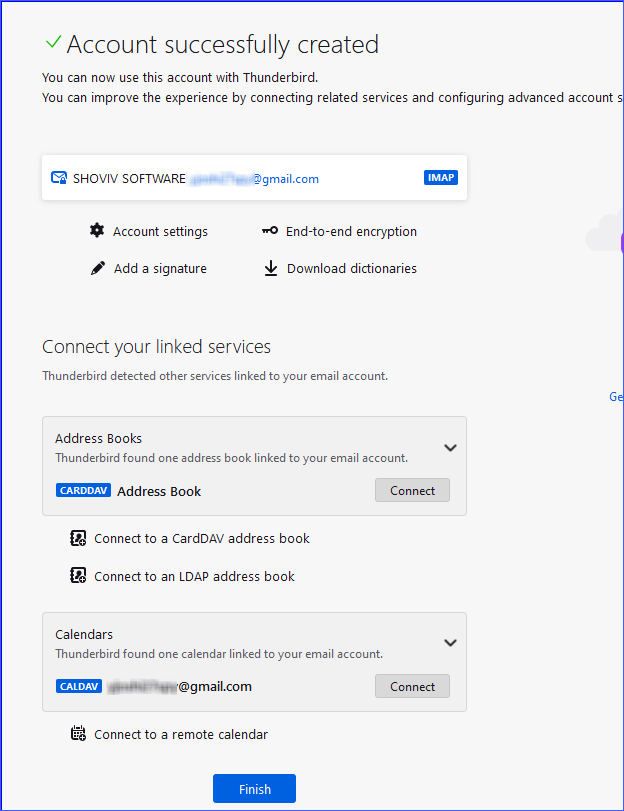
Task: Click the 'Calendars' heading
Action: tap(84, 634)
